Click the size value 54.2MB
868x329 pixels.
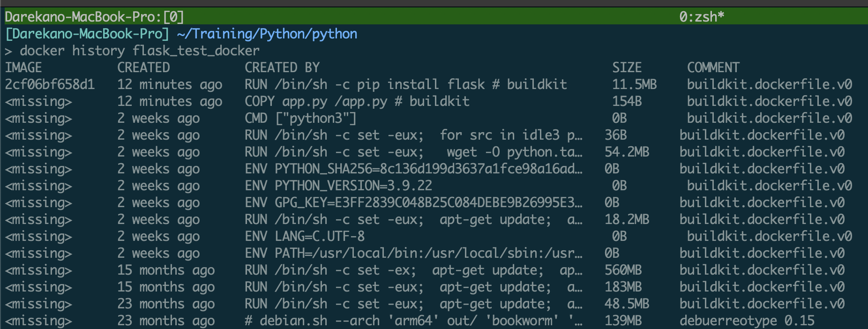coord(627,152)
